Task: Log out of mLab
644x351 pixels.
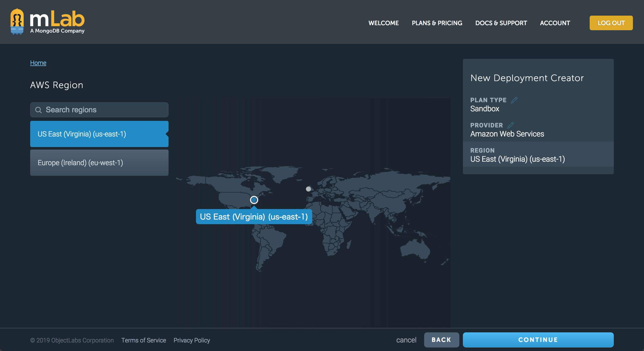Action: click(611, 23)
